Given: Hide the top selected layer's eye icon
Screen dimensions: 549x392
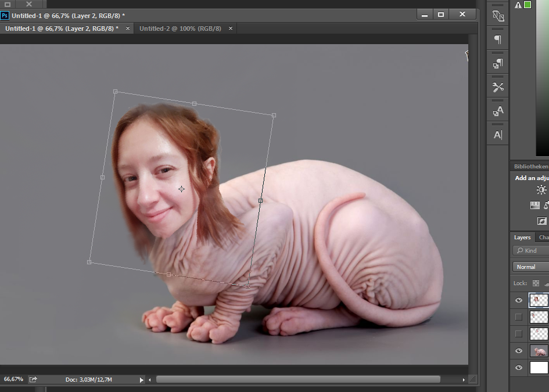Looking at the screenshot, I should 519,300.
